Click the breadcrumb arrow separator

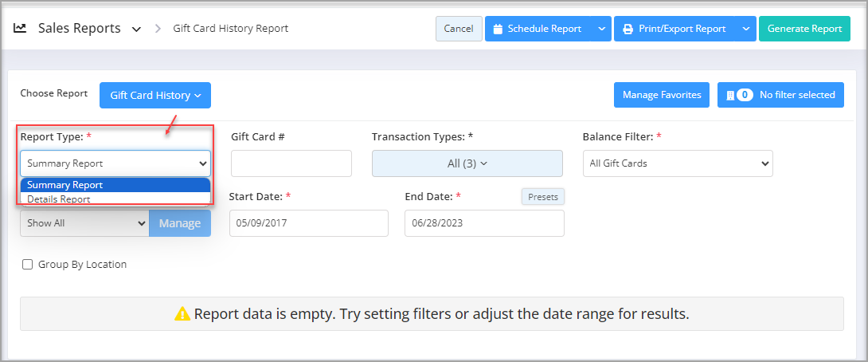(158, 28)
